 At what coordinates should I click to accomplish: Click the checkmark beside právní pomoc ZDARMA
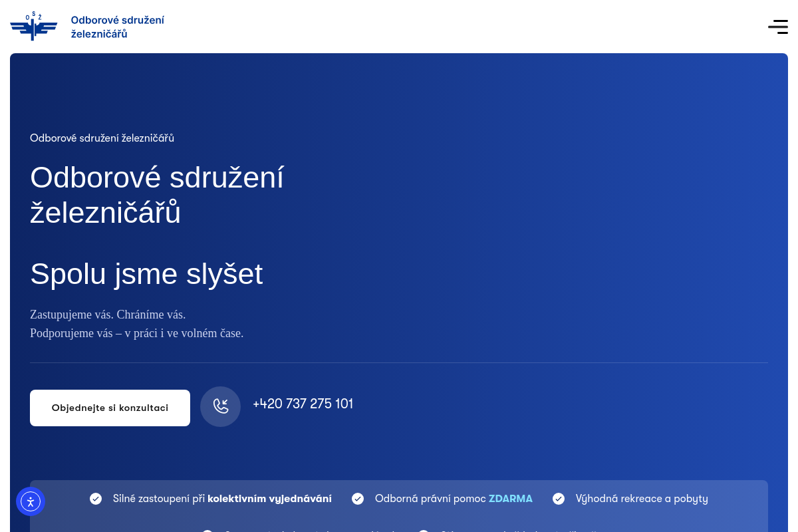click(x=358, y=498)
